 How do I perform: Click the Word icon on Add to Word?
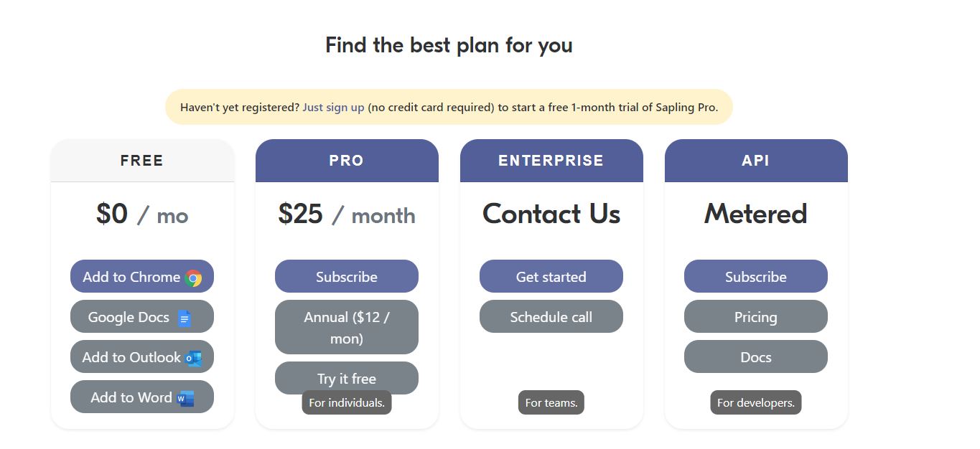183,396
